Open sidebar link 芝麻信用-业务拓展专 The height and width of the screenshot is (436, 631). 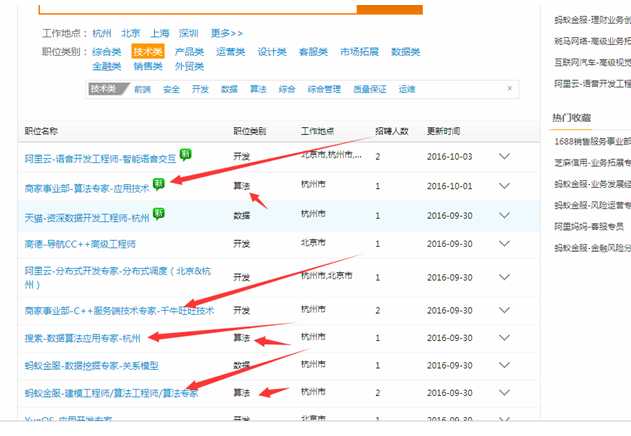coord(592,163)
